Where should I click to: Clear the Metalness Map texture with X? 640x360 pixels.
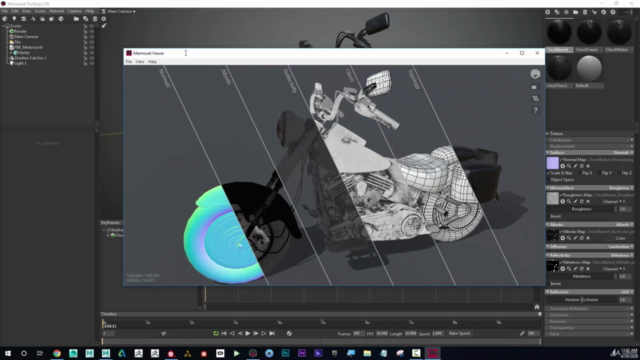588,269
